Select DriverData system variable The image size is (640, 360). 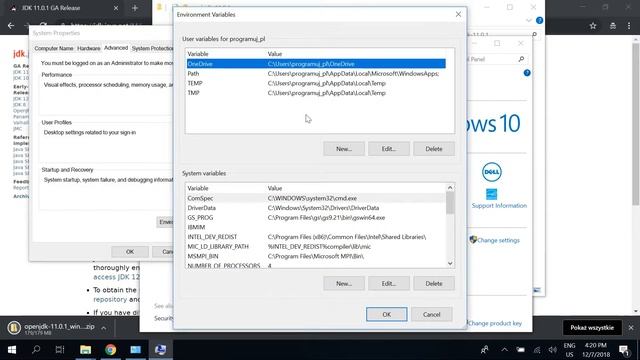316,208
